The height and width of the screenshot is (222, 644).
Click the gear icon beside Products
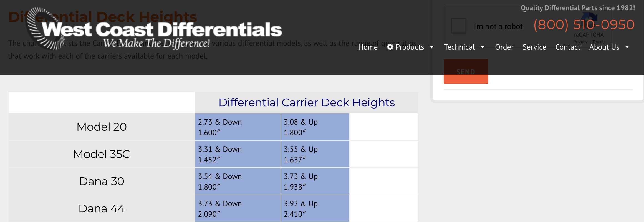pos(390,47)
